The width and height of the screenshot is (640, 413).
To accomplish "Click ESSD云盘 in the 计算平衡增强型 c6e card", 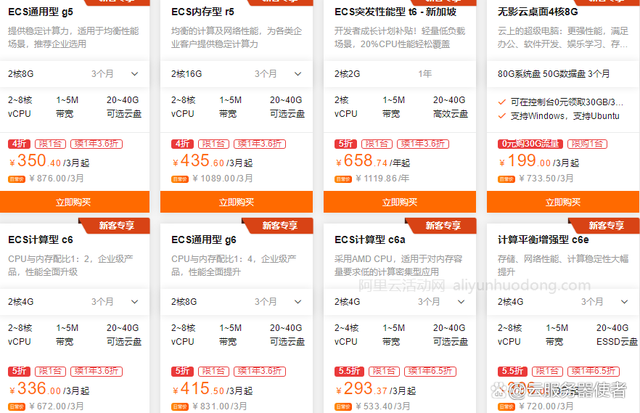I will [x=617, y=342].
